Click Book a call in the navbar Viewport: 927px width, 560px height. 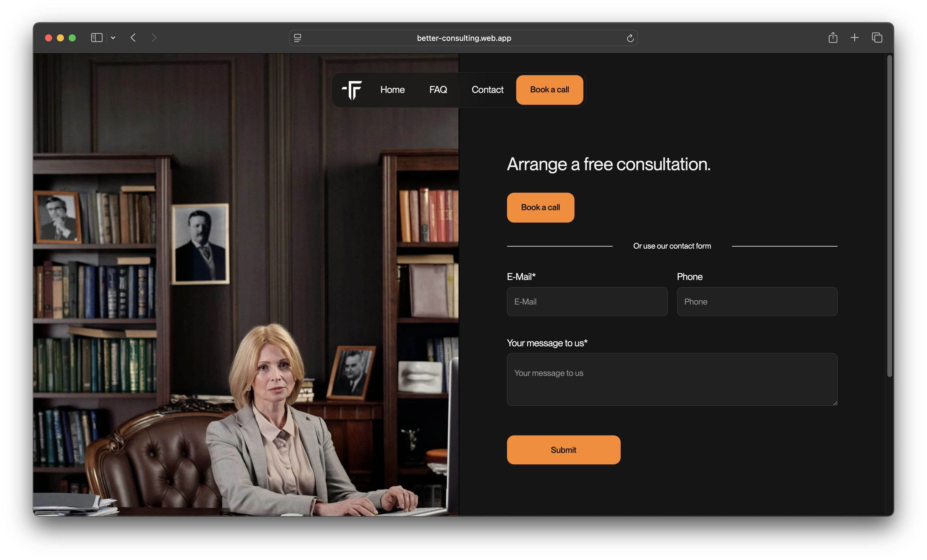tap(549, 90)
